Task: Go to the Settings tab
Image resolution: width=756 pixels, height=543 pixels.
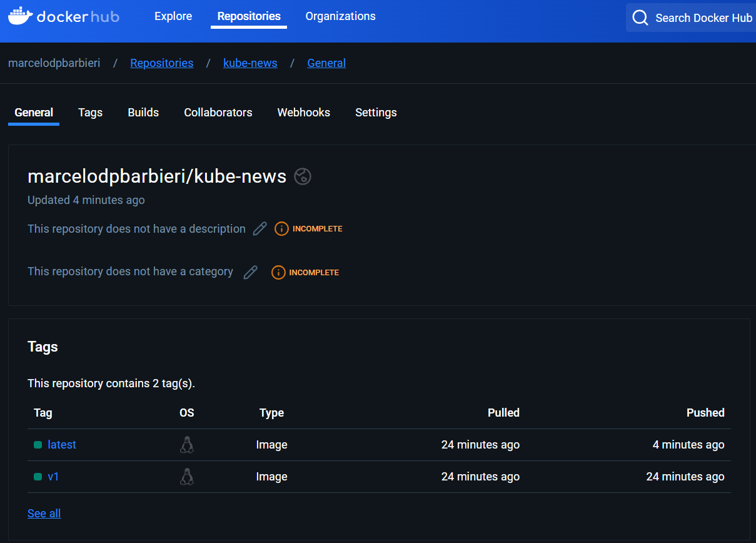Action: click(376, 113)
